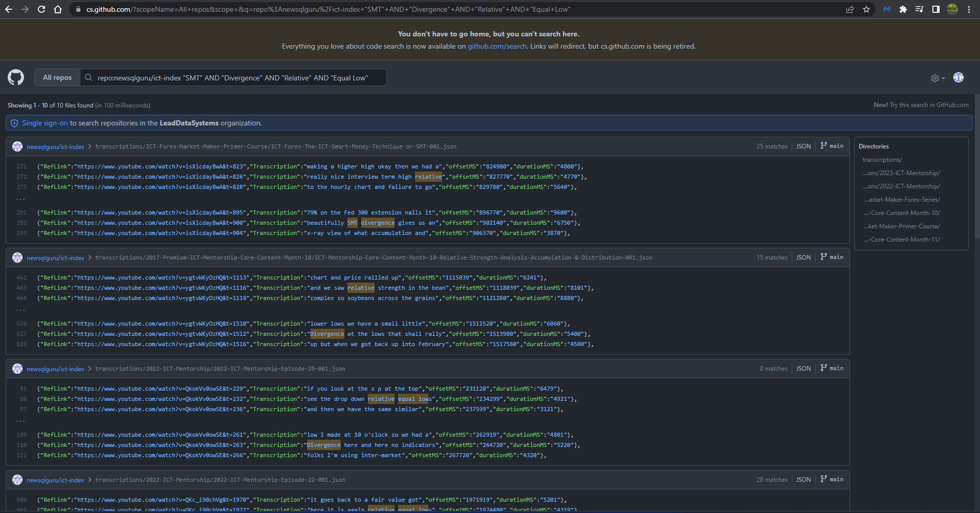Bookmark this page with the star icon

(866, 9)
